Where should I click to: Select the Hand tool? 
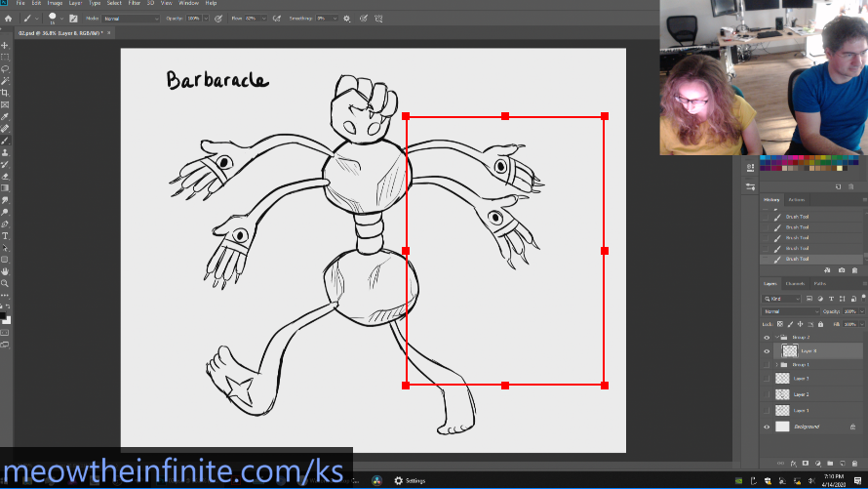click(5, 271)
